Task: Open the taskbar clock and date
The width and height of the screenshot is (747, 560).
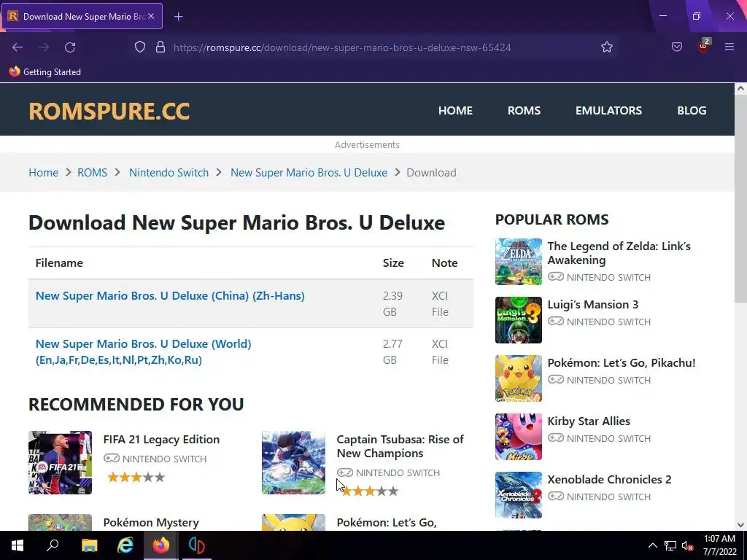Action: 720,545
